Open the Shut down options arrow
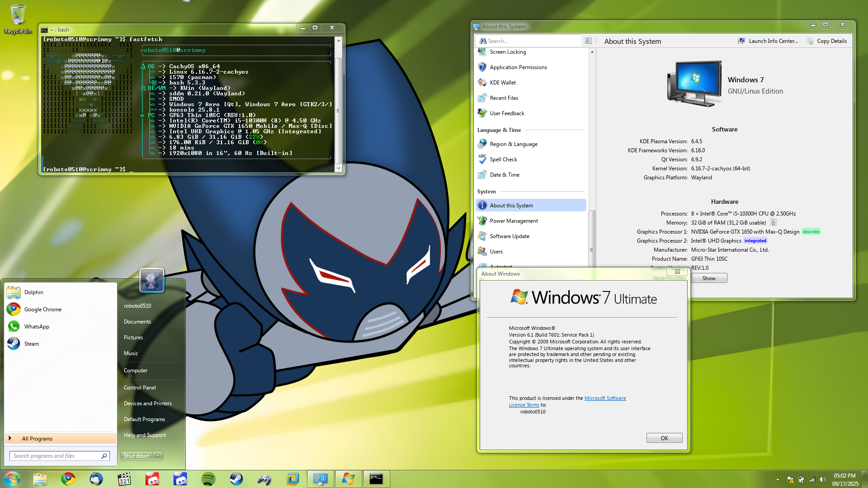 [158, 456]
